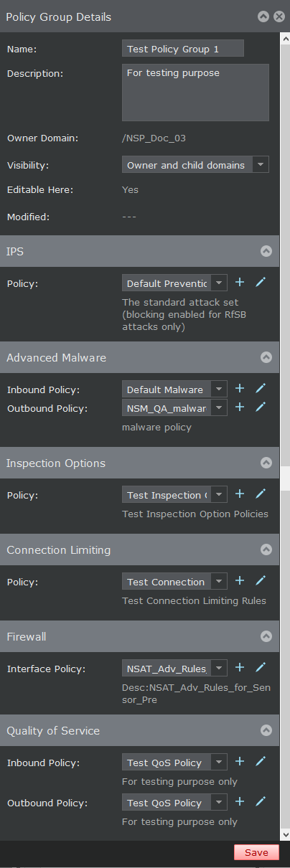Add a new Inspection Options policy
This screenshot has height=868, width=290.
point(240,494)
